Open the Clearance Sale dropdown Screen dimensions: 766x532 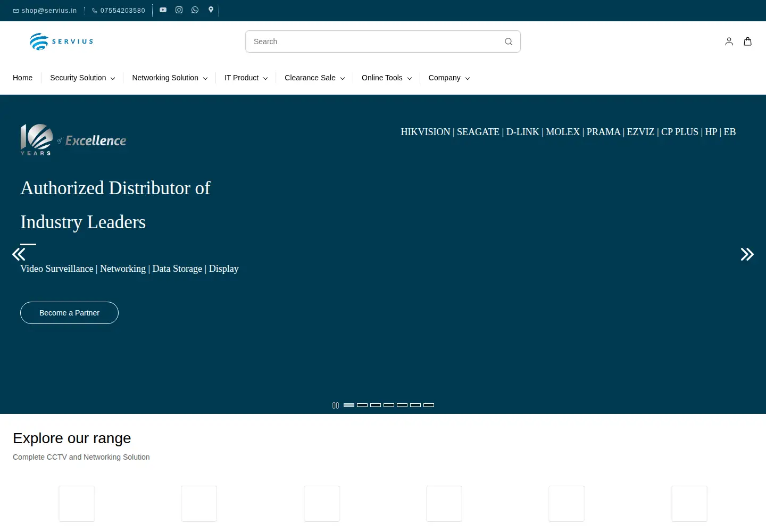pyautogui.click(x=315, y=78)
